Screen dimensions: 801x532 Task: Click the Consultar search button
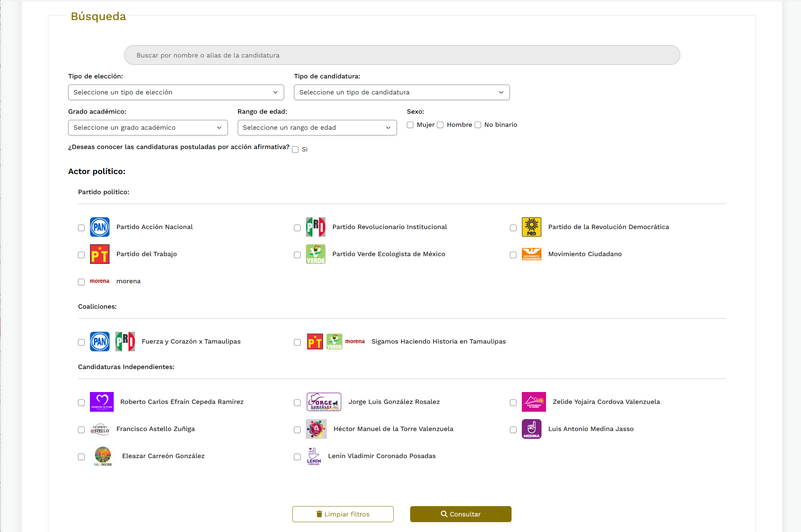pos(460,514)
